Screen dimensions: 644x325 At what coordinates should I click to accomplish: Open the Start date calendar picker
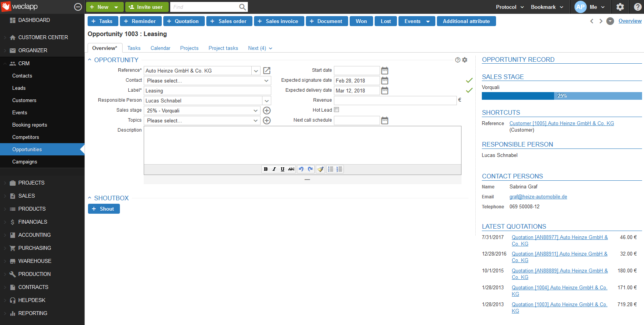click(385, 71)
